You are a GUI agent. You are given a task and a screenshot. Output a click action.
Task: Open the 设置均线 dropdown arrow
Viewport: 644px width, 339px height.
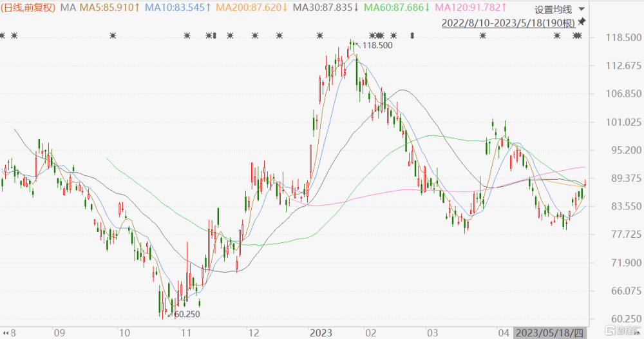pyautogui.click(x=581, y=9)
